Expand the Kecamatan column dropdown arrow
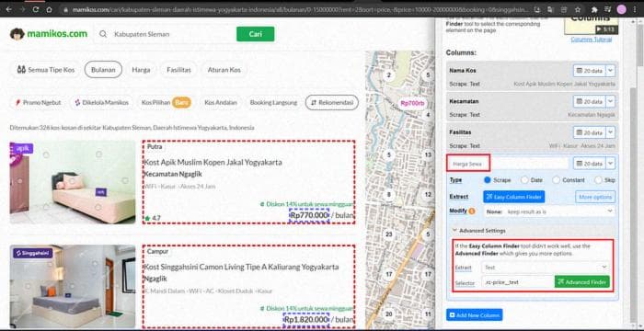The width and height of the screenshot is (644, 331). click(x=610, y=101)
